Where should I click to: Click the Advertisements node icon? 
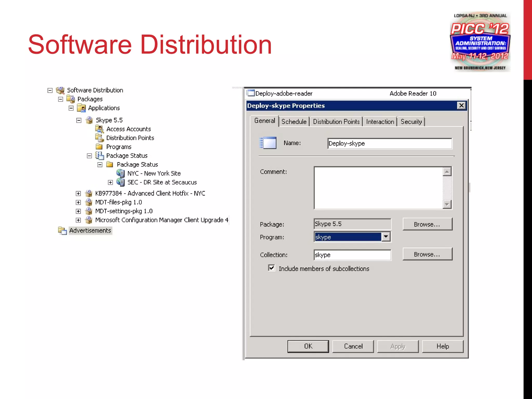pos(62,230)
